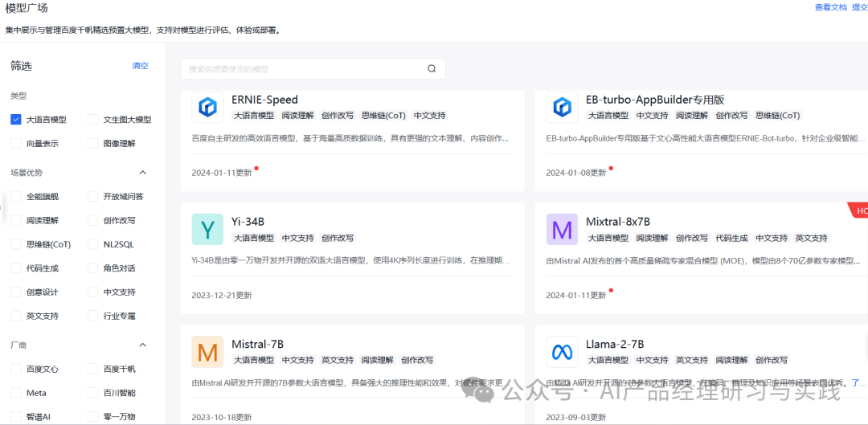The width and height of the screenshot is (868, 425).
Task: Check the 开放域问答 option
Action: pyautogui.click(x=93, y=197)
